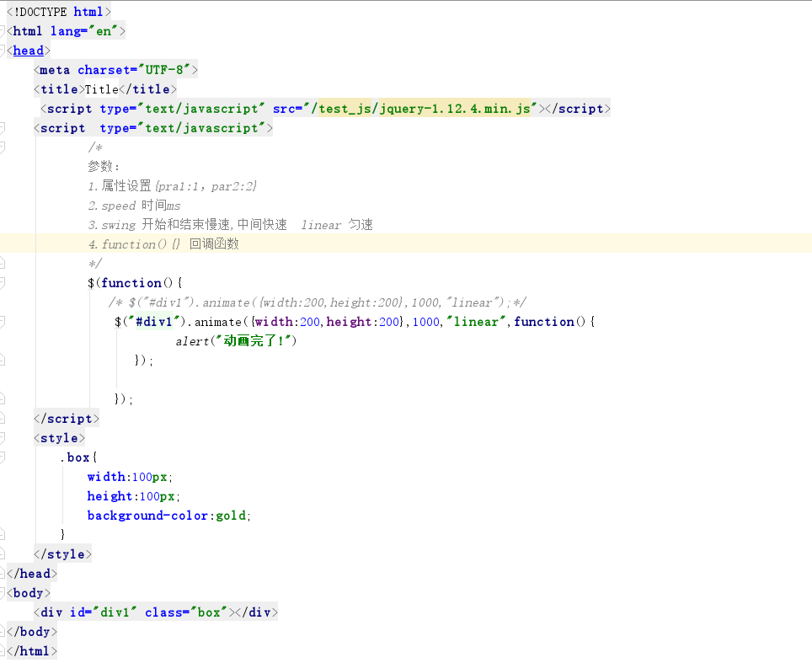
Task: Click the closing </head> tag
Action: (32, 574)
